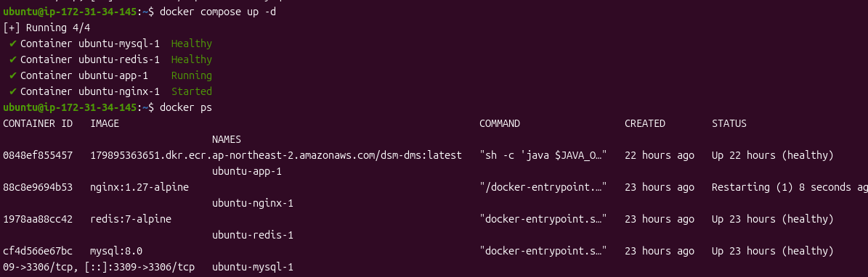Viewport: 868px width, 277px height.
Task: Click the 'docker ps' command text
Action: 186,108
